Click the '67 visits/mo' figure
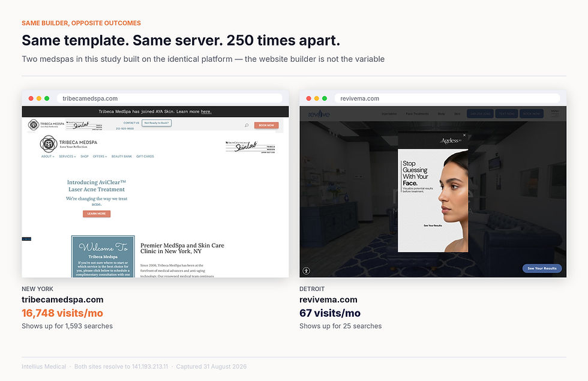The image size is (588, 381). [330, 313]
